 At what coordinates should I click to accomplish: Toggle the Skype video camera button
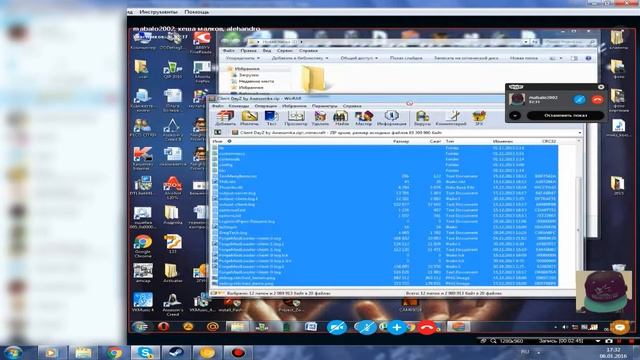(337, 327)
